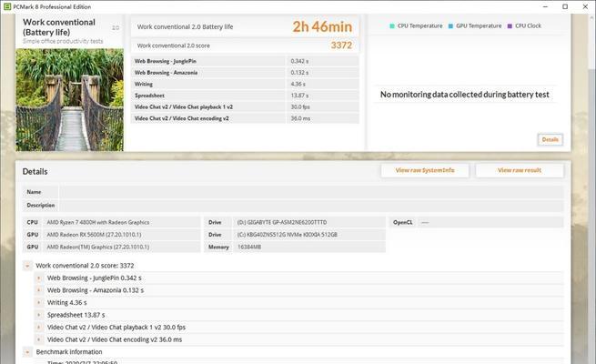
Task: Click the Details heading
Action: pyautogui.click(x=35, y=171)
